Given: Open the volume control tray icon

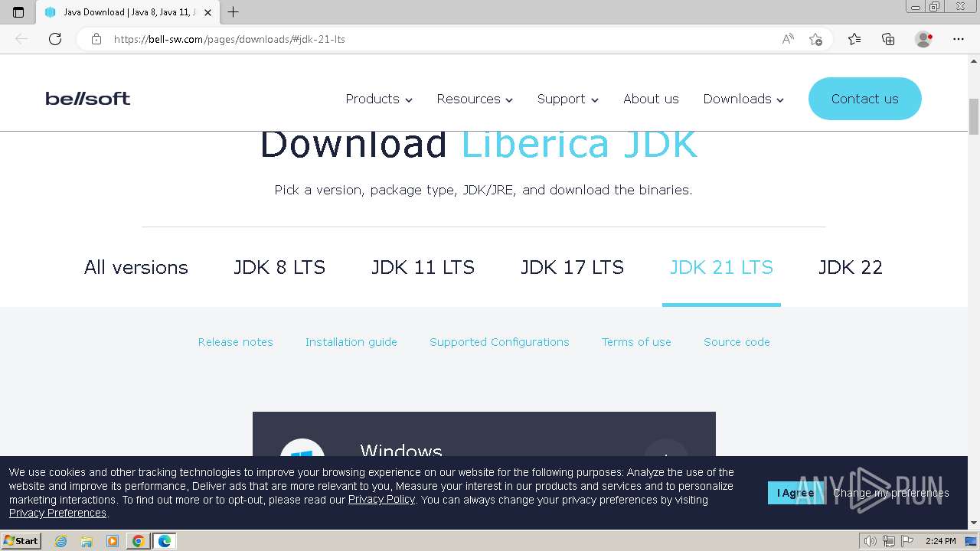Looking at the screenshot, I should coord(871,541).
